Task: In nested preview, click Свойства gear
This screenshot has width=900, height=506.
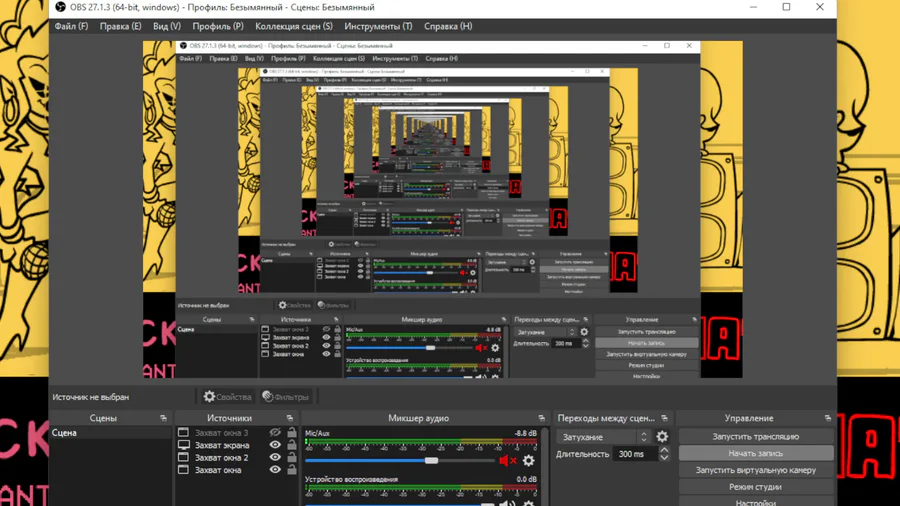Action: (282, 305)
